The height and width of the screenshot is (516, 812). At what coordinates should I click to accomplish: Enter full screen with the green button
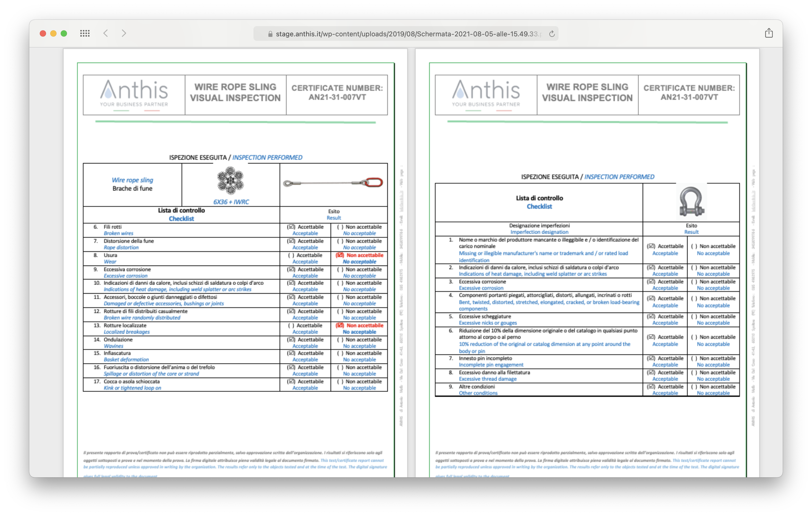tap(64, 33)
